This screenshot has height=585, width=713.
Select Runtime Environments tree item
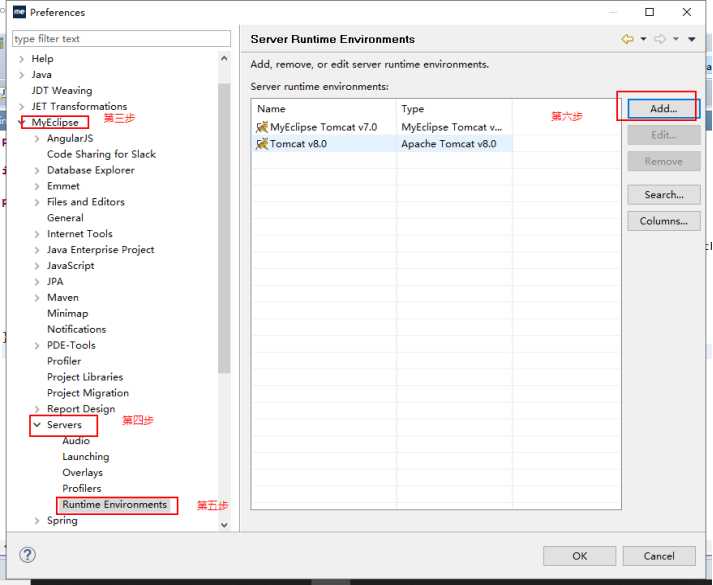point(115,505)
